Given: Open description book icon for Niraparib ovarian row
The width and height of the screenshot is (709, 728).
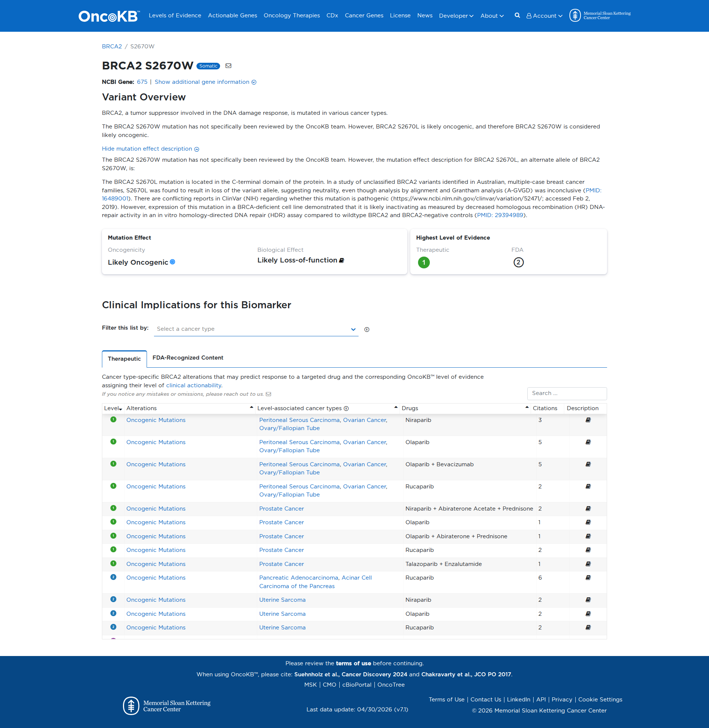Looking at the screenshot, I should (588, 420).
